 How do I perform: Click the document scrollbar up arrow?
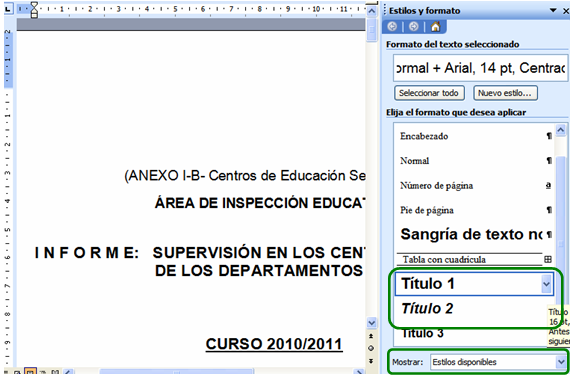coord(371,11)
